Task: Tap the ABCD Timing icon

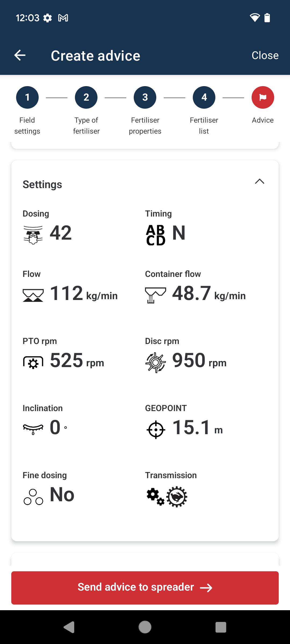Action: pyautogui.click(x=155, y=235)
